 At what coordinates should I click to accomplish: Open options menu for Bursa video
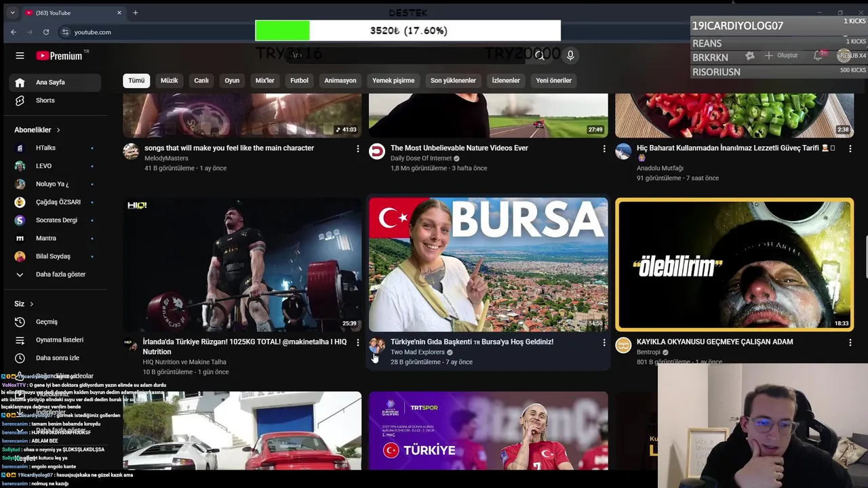[x=604, y=343]
